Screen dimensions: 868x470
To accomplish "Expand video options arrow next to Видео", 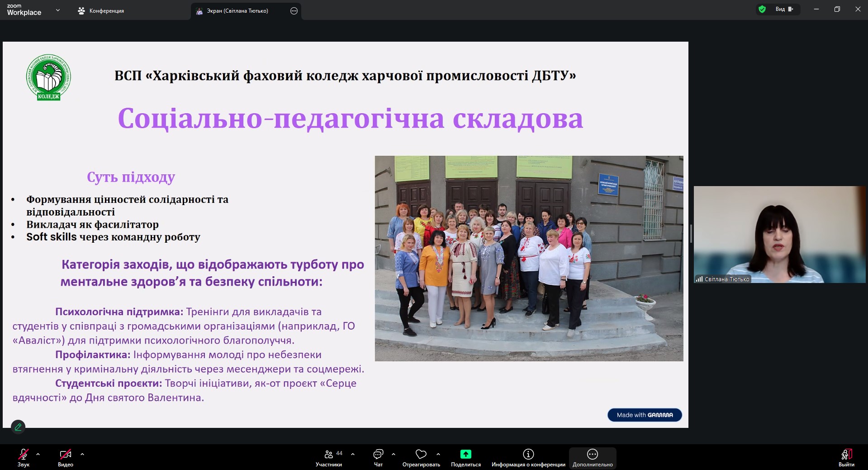I will [82, 454].
